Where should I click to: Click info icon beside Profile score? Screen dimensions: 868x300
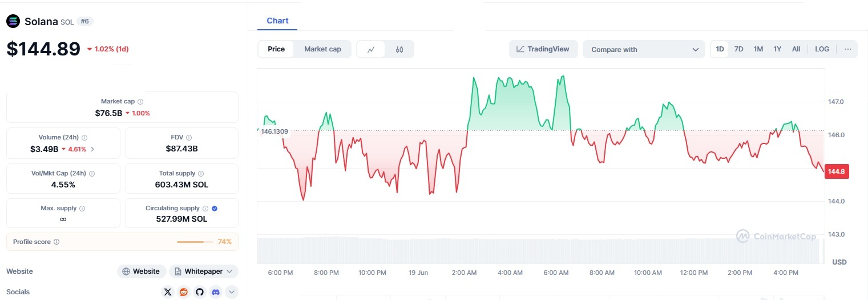56,242
